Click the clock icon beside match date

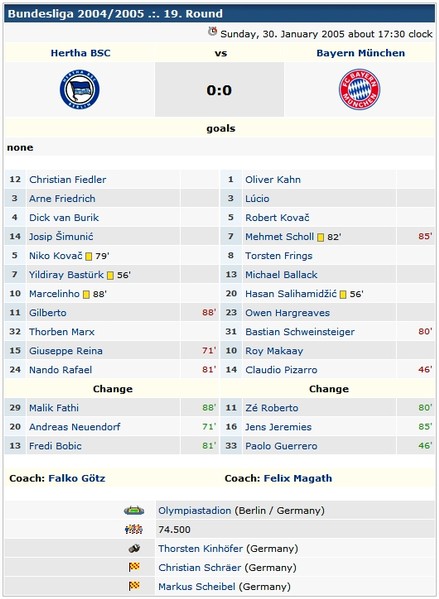tap(212, 31)
